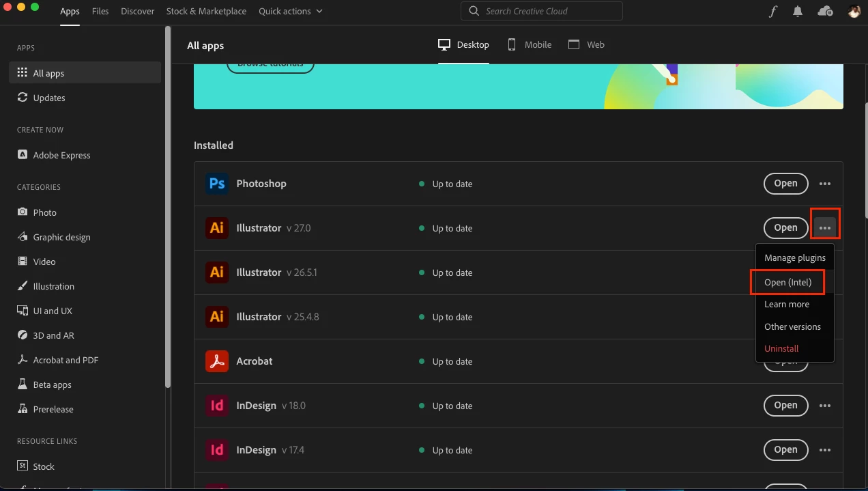Click the Acrobat Up to date status
Image resolution: width=868 pixels, height=491 pixels.
[x=446, y=361]
